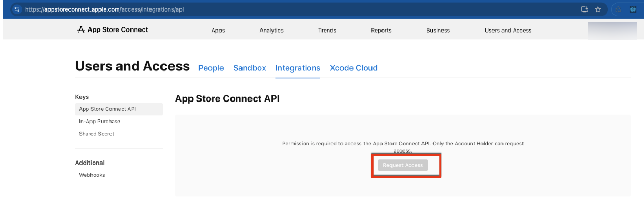This screenshot has height=202, width=644.
Task: Click the Keys sidebar heading
Action: [x=82, y=97]
